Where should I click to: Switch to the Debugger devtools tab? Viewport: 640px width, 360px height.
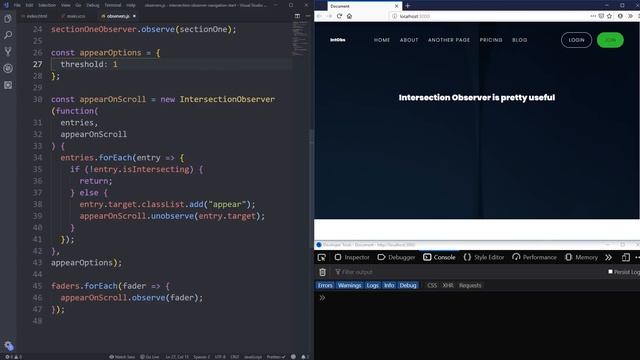click(x=396, y=257)
